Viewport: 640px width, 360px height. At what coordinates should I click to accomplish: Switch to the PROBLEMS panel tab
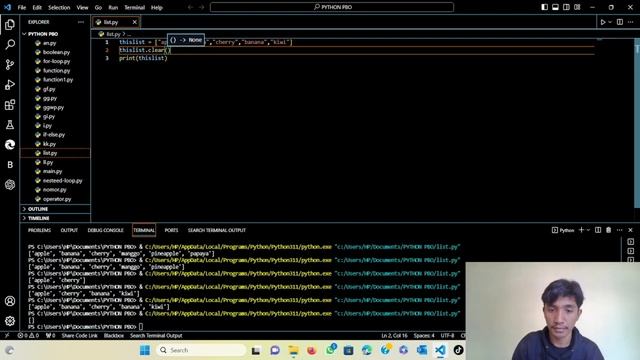pyautogui.click(x=40, y=230)
